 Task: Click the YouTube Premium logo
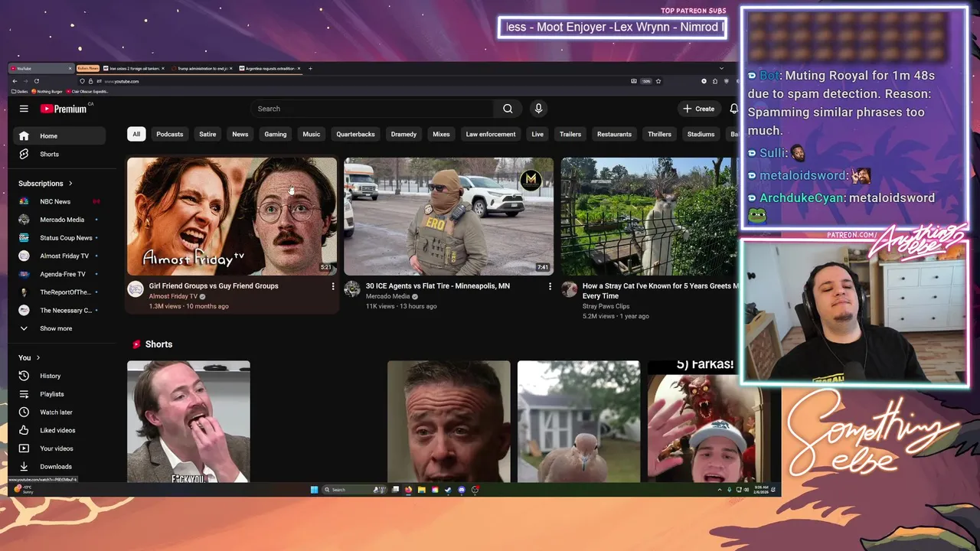coord(64,109)
